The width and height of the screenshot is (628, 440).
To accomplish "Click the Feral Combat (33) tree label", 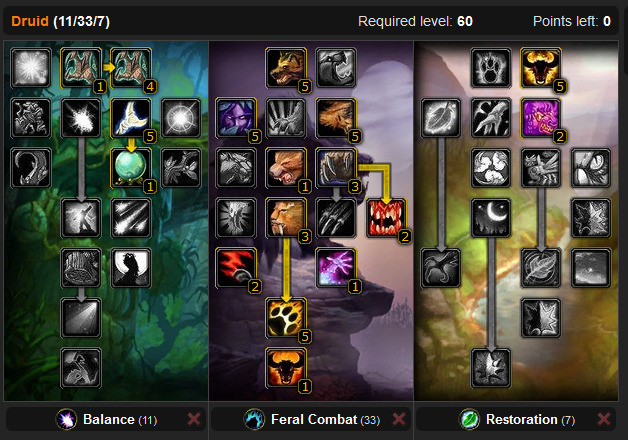I will point(325,420).
